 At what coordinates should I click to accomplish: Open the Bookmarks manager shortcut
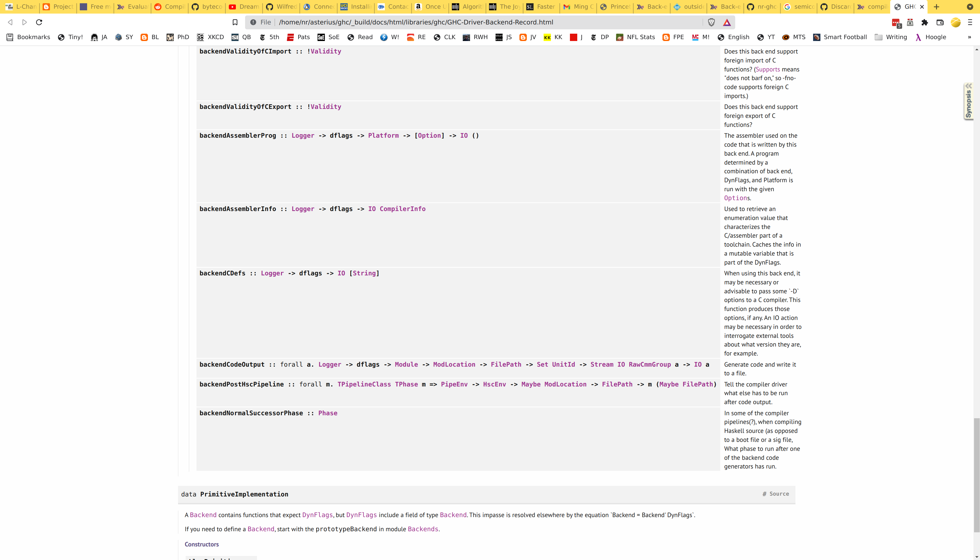(28, 37)
